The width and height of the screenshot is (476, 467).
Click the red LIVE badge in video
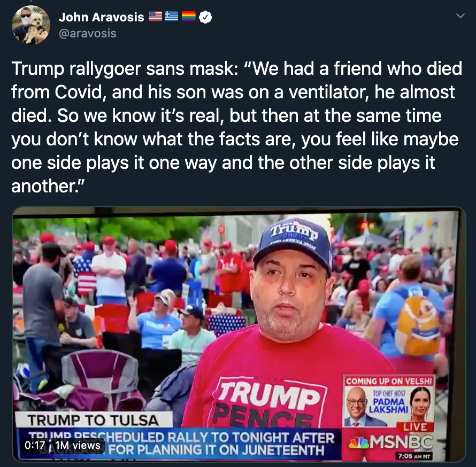click(x=414, y=427)
